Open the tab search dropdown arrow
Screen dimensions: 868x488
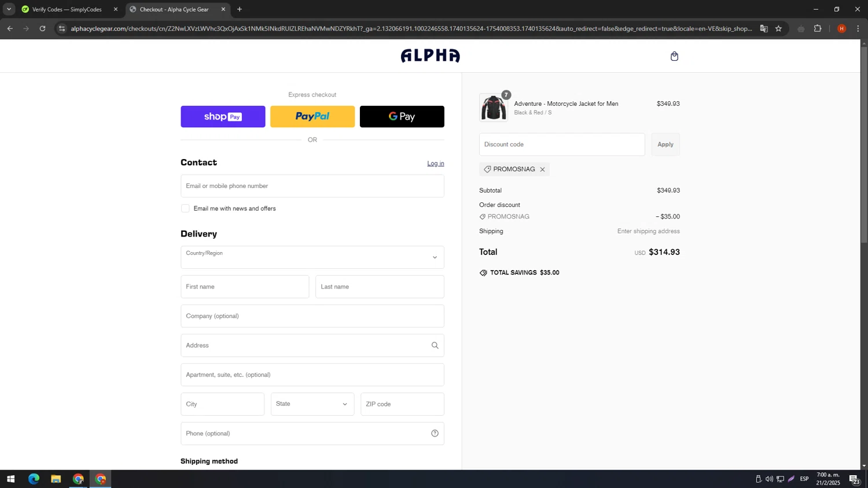(9, 9)
